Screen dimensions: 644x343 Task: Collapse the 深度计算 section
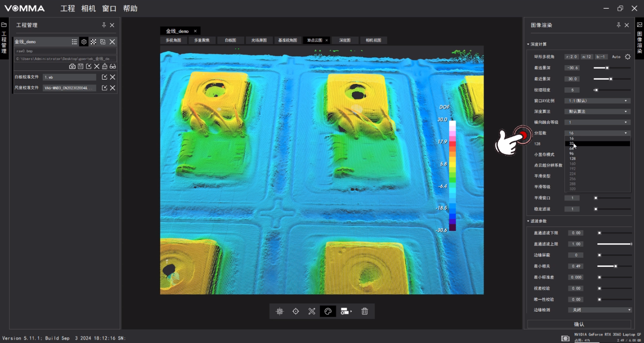click(529, 44)
